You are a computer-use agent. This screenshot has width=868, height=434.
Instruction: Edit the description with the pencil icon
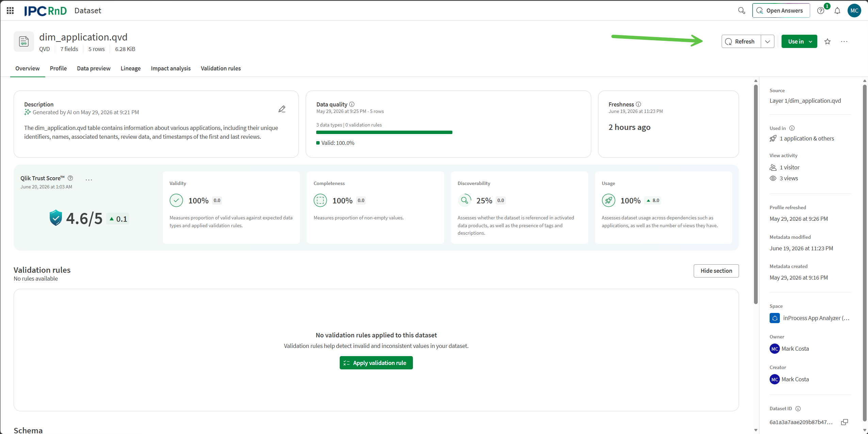[x=282, y=109]
